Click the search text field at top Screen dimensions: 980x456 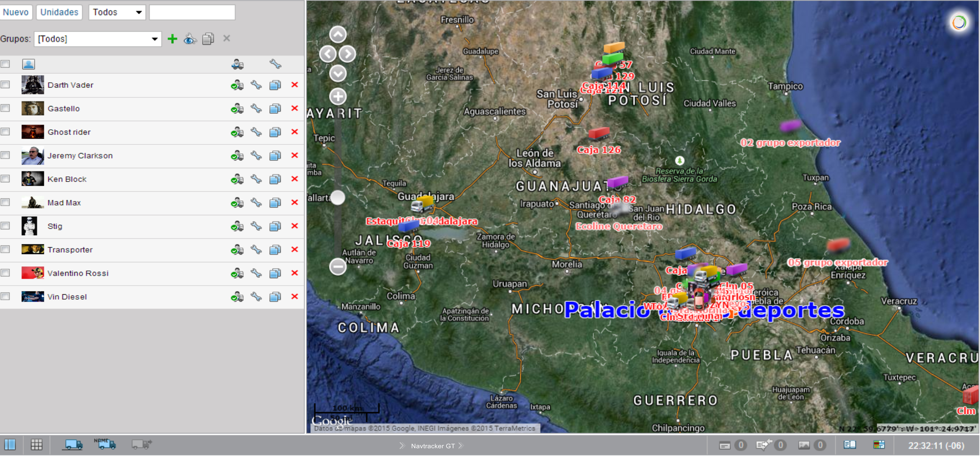192,12
